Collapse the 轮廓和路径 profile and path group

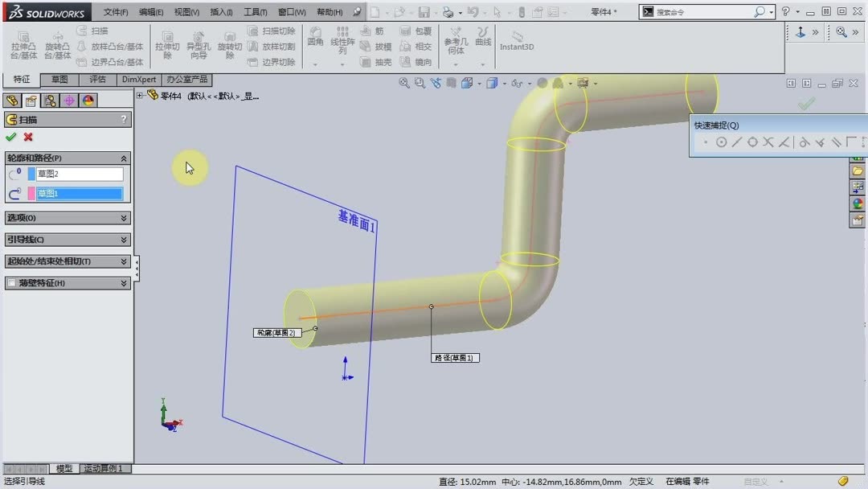125,158
